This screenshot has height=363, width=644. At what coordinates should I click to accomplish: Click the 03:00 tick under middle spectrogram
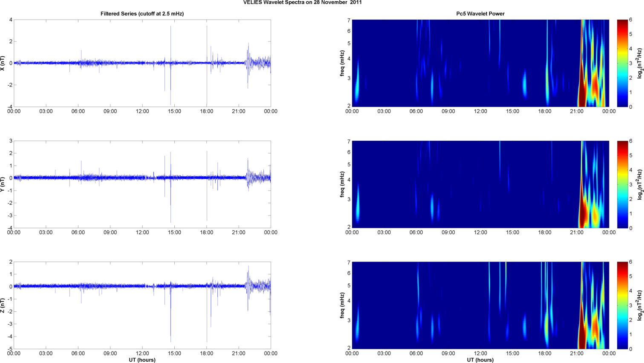384,232
